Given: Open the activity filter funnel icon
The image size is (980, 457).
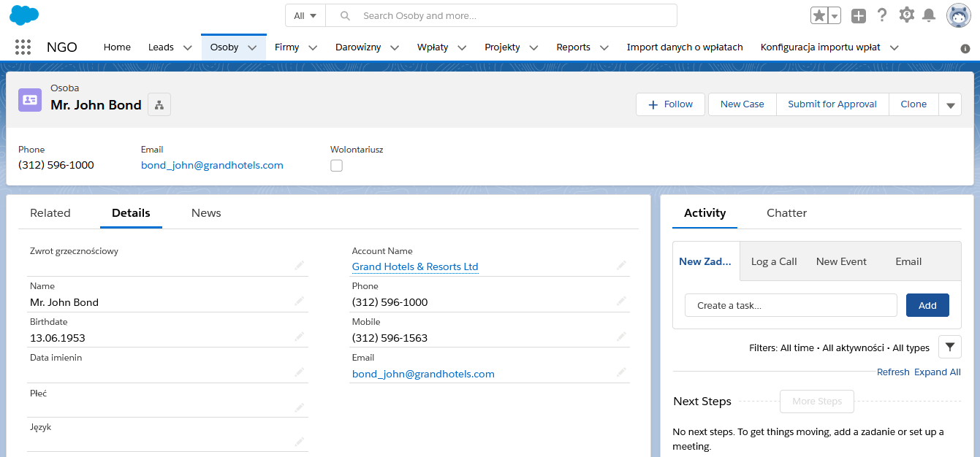Looking at the screenshot, I should tap(949, 347).
